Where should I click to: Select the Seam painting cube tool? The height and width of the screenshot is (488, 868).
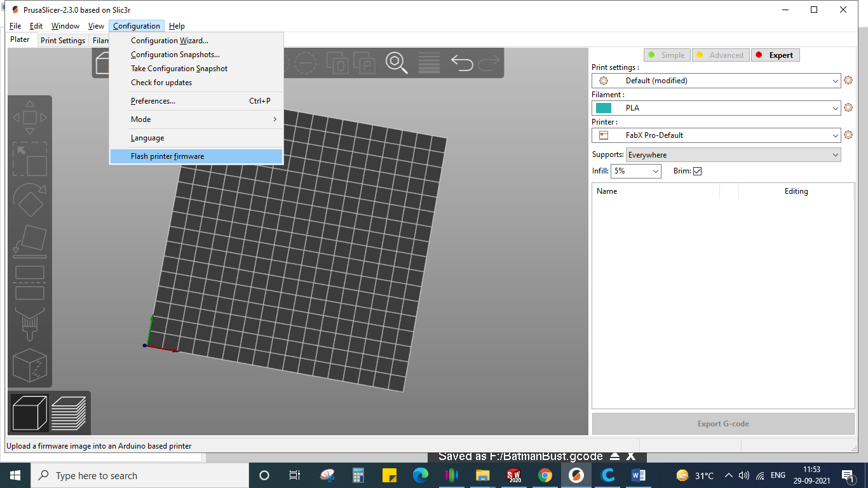[30, 365]
